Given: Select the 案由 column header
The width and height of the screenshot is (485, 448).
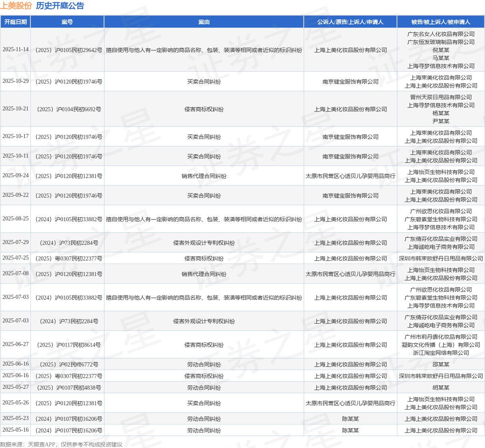Looking at the screenshot, I should click(x=204, y=22).
